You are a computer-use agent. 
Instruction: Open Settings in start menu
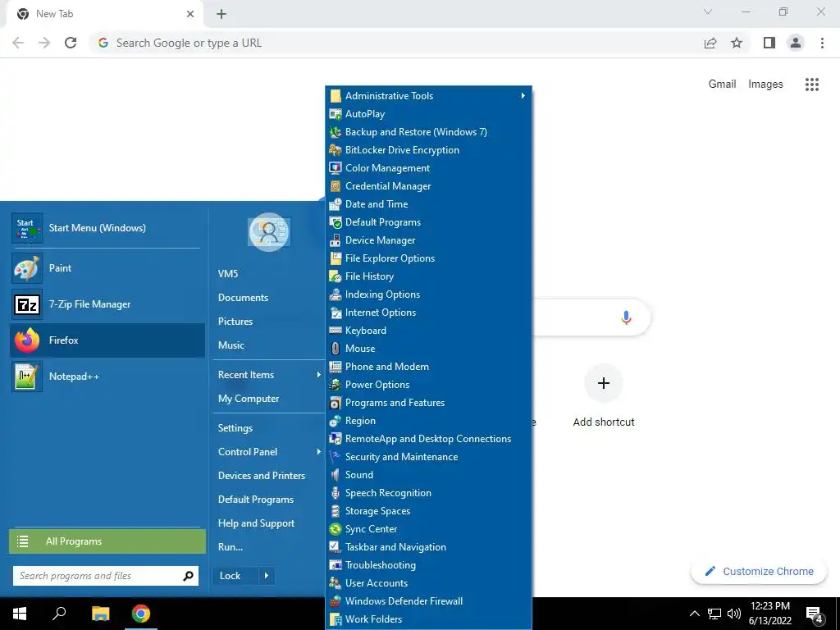pyautogui.click(x=235, y=428)
